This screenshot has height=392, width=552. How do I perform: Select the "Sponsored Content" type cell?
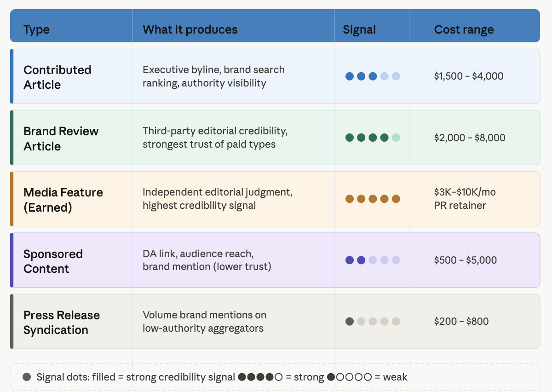pyautogui.click(x=53, y=261)
